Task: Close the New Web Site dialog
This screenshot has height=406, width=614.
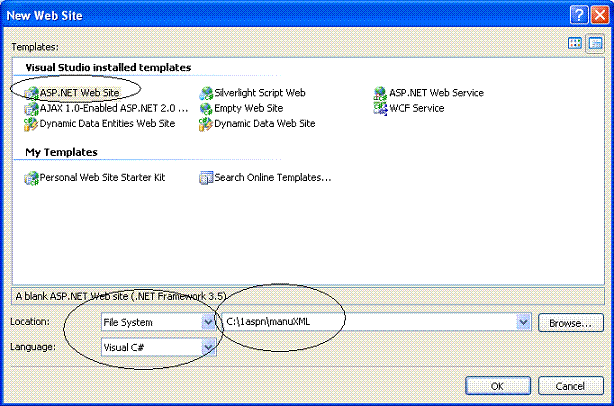Action: 600,15
